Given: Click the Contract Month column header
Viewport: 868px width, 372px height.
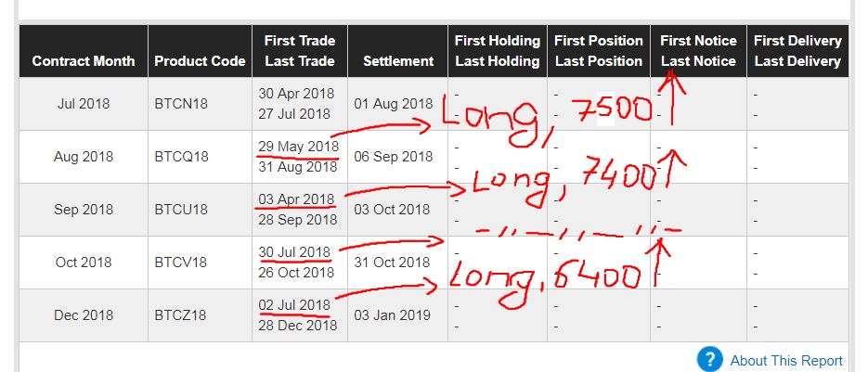Looking at the screenshot, I should click(x=84, y=61).
